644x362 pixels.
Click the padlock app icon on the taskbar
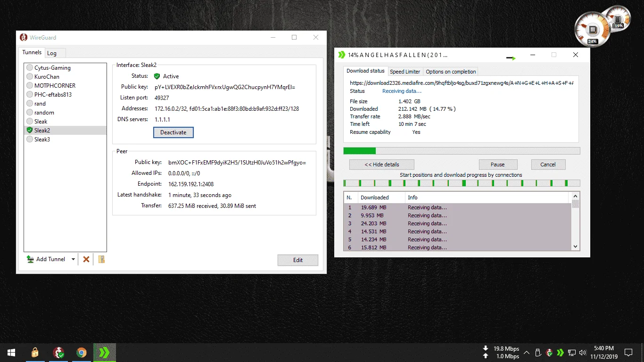35,352
